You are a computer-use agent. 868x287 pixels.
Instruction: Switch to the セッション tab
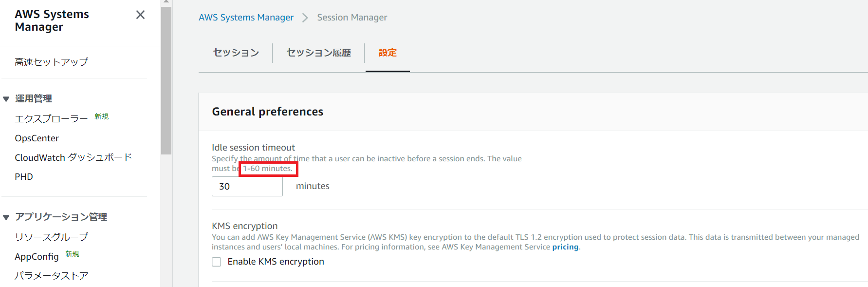236,53
